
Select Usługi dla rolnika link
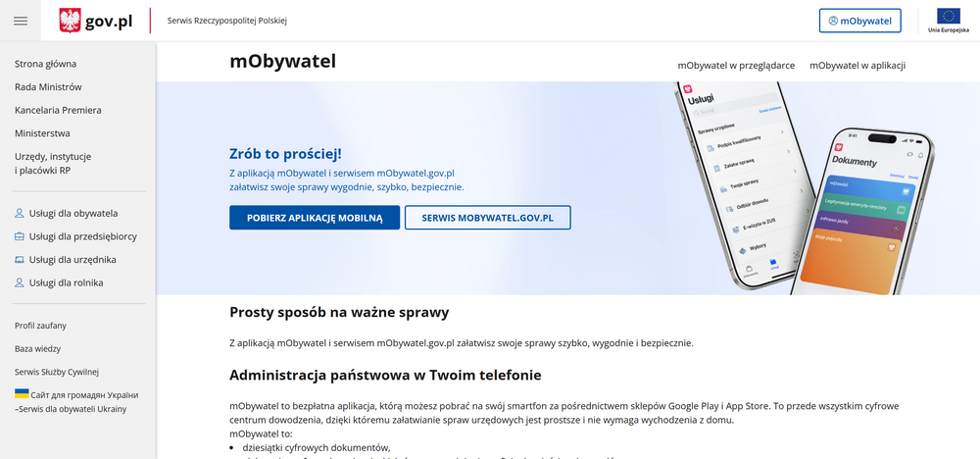pos(67,282)
